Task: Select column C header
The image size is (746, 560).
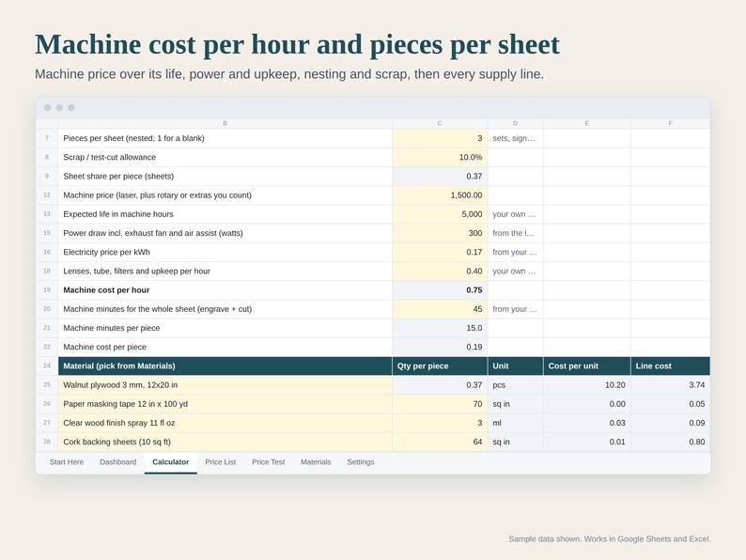Action: (440, 123)
